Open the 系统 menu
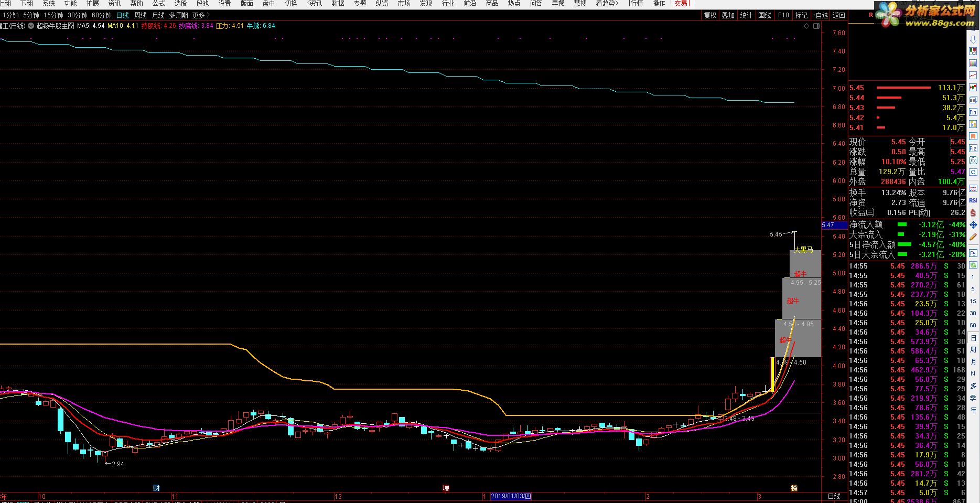The height and width of the screenshot is (503, 980). pos(48,4)
